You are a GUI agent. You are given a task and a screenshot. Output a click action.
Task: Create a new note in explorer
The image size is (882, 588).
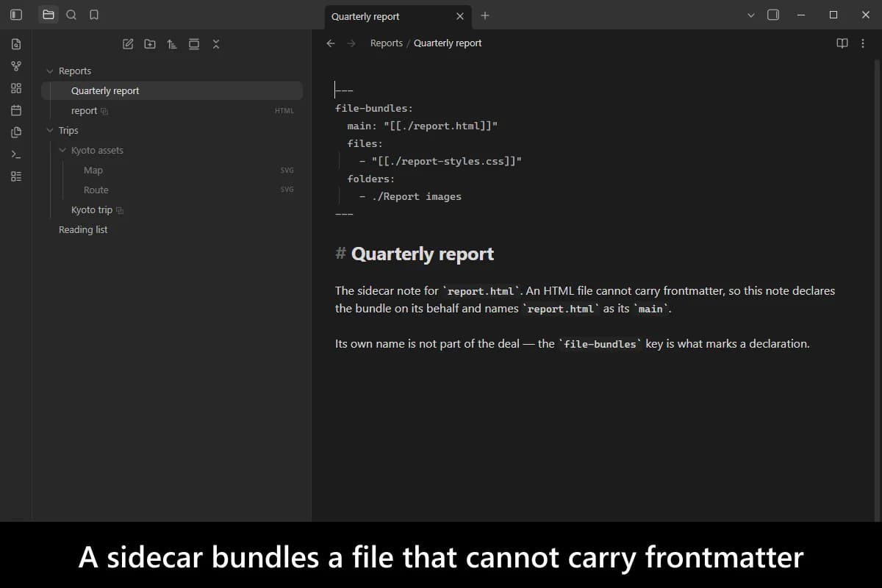click(128, 44)
